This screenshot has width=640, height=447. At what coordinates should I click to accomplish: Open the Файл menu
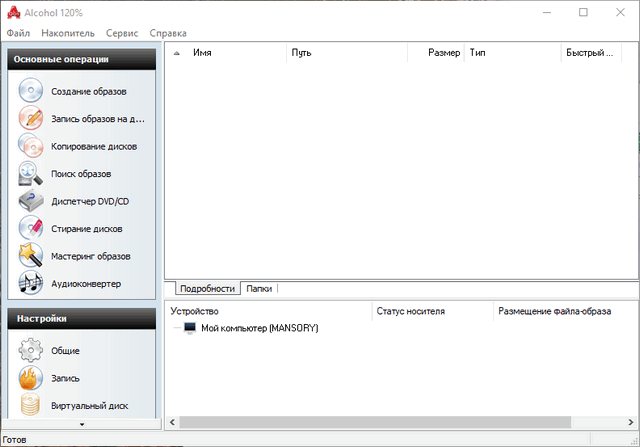click(x=17, y=33)
